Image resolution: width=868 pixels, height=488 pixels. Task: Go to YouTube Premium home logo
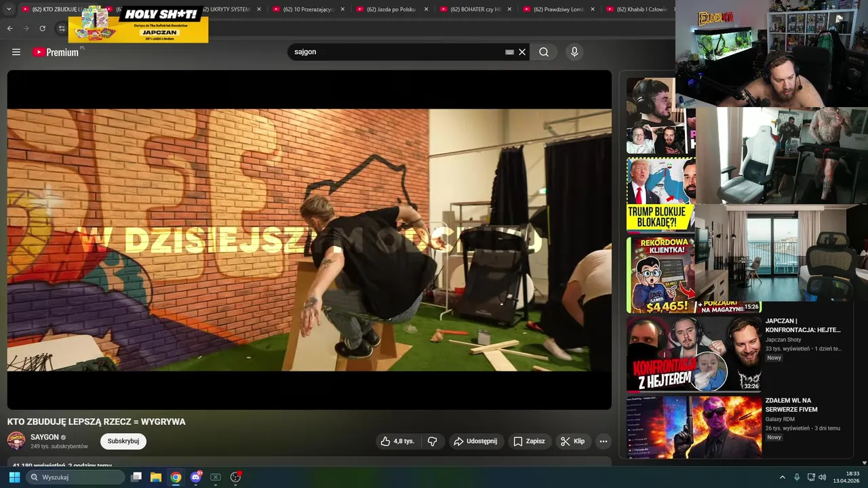tap(56, 52)
